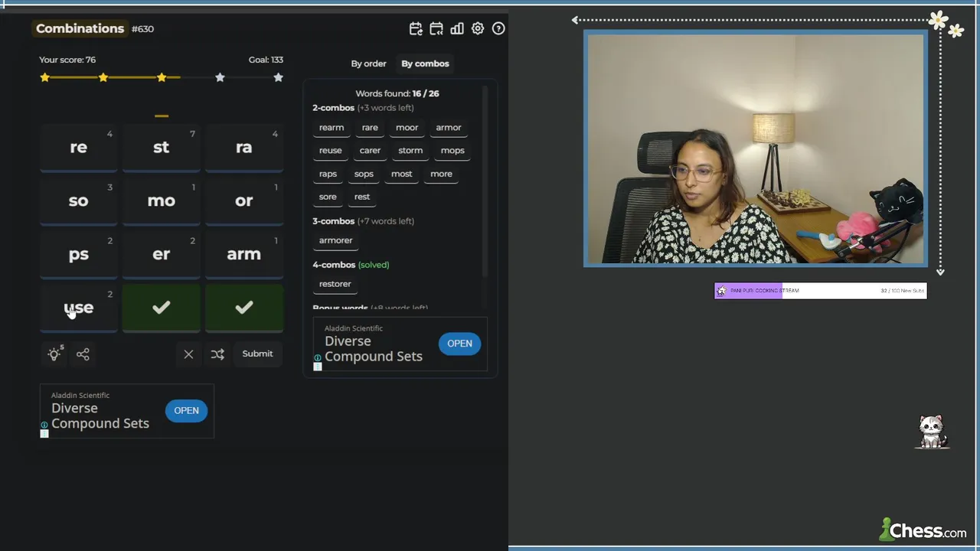The image size is (980, 551).
Task: Click the subscriber goal progress bar
Action: pos(820,291)
